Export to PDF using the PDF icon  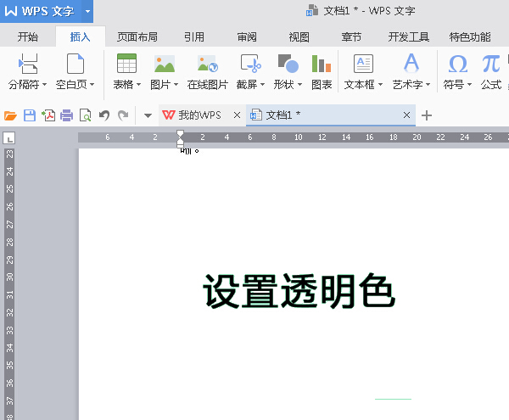click(48, 115)
